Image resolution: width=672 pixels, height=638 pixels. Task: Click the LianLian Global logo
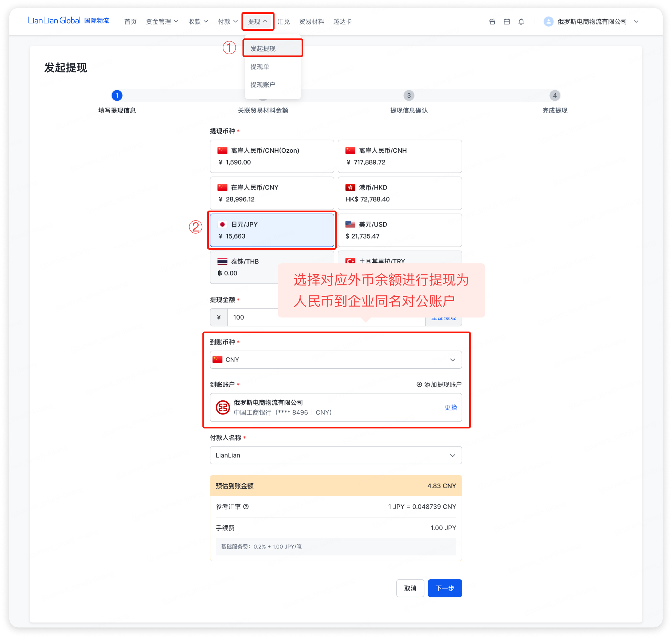[x=54, y=21]
